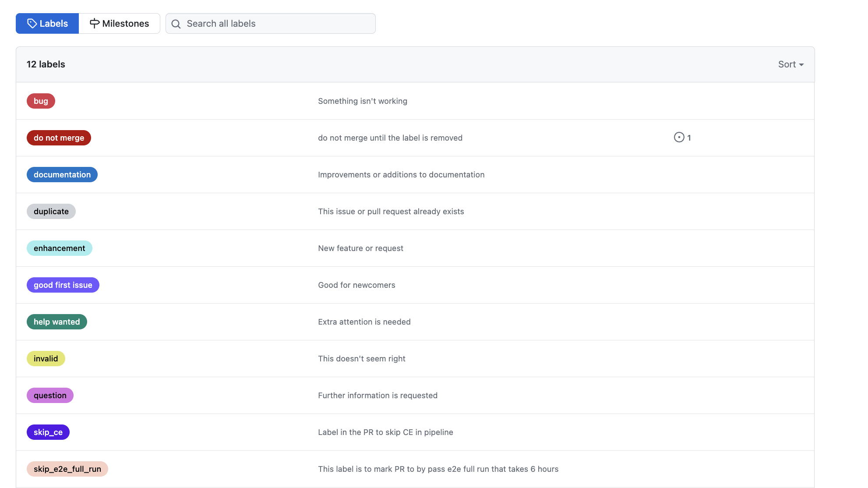
Task: Click 'Improvements or additions to documentation' text
Action: (401, 175)
